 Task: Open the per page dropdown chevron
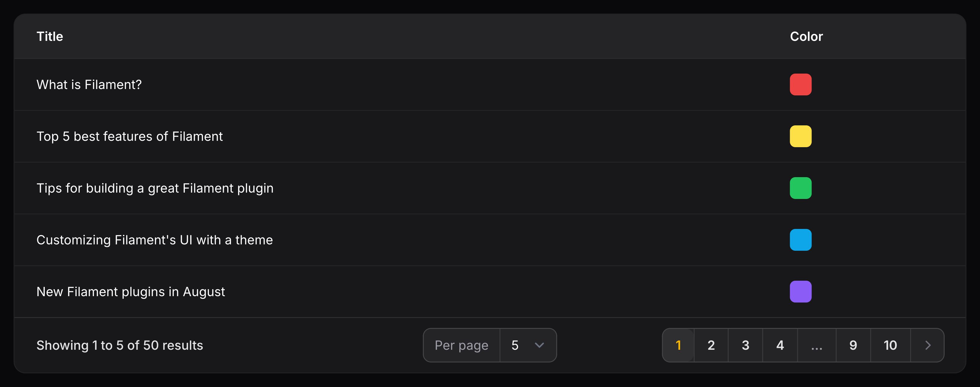(x=539, y=345)
